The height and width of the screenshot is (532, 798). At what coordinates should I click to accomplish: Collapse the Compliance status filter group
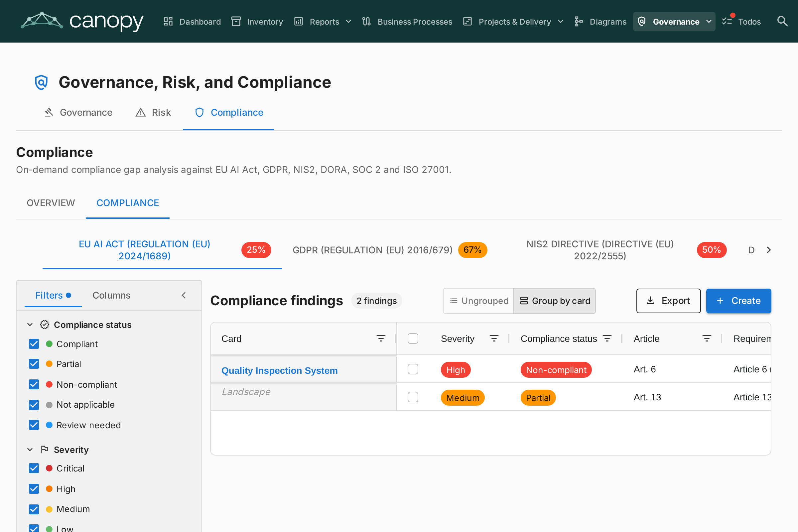coord(30,325)
